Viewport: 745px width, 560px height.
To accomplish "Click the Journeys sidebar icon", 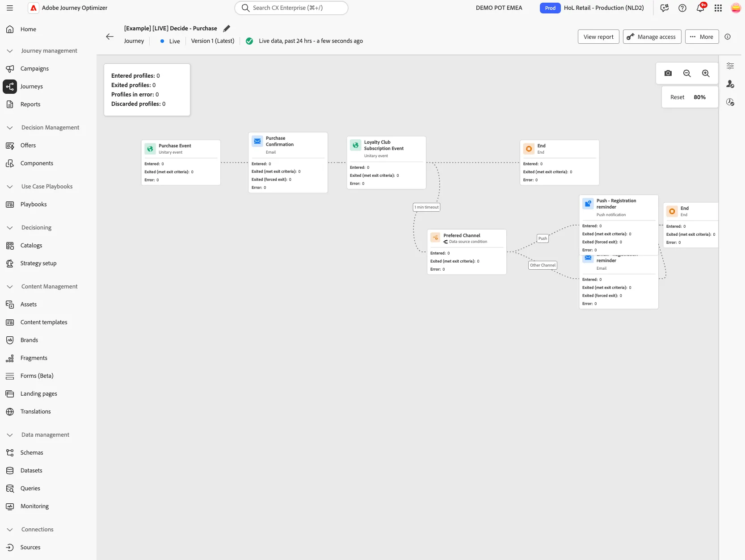I will (10, 87).
